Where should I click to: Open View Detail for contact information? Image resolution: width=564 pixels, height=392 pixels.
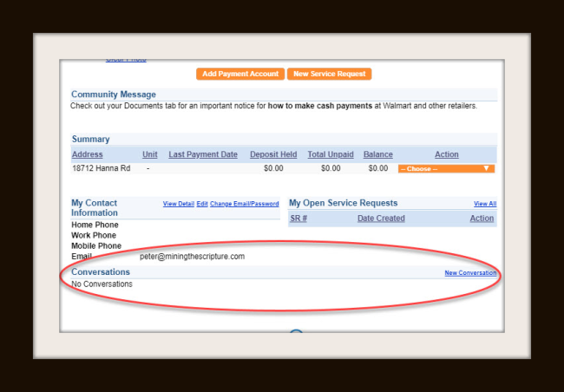(x=179, y=204)
